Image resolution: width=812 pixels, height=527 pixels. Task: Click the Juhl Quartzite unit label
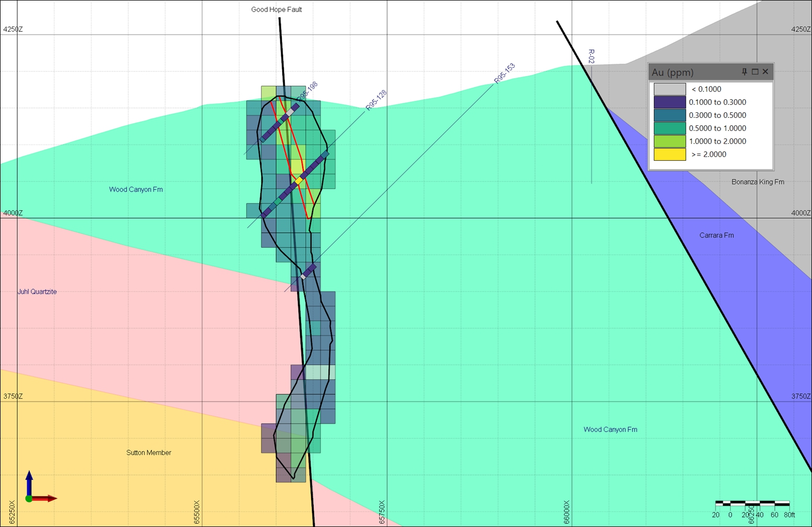pos(37,292)
